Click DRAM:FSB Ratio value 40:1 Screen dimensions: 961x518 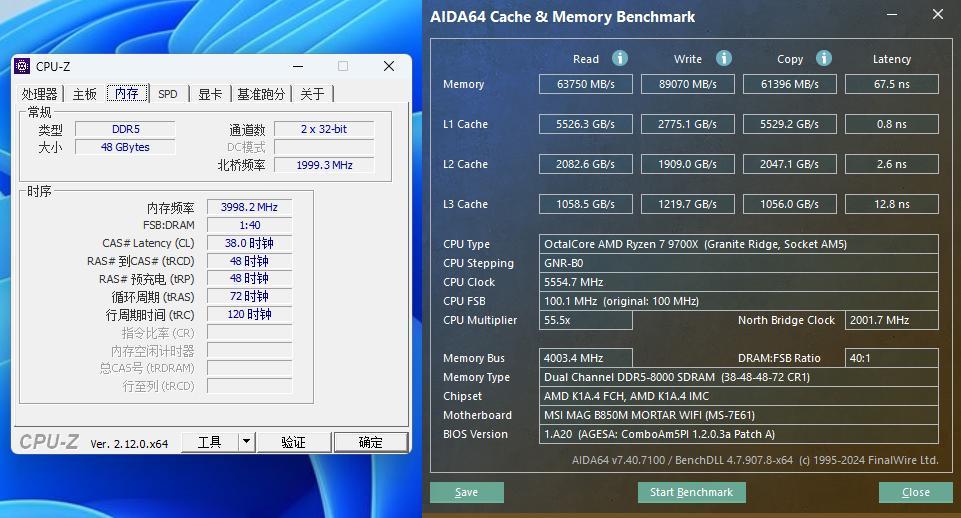pyautogui.click(x=892, y=358)
